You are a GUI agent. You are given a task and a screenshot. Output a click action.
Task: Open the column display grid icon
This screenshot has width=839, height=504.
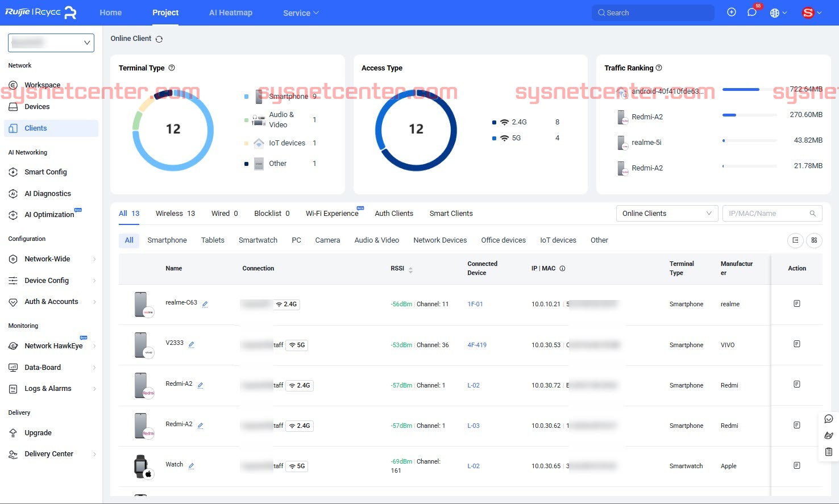(814, 240)
